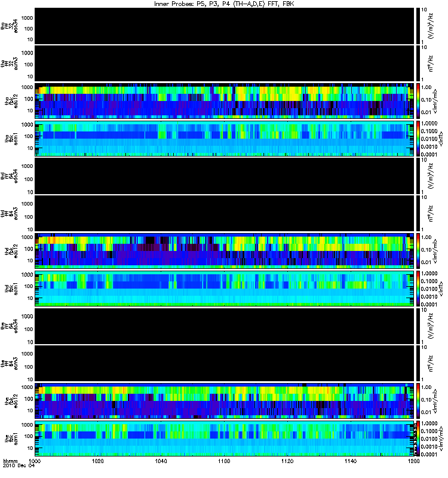Click the black color bar of thd fff scm3
448x478 pixels.
click(x=418, y=213)
